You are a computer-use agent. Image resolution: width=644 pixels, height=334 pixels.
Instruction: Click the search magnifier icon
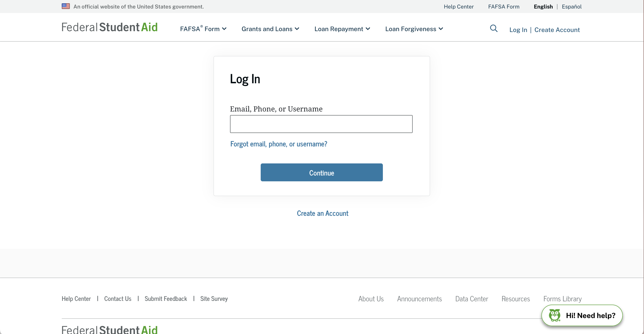pos(493,28)
